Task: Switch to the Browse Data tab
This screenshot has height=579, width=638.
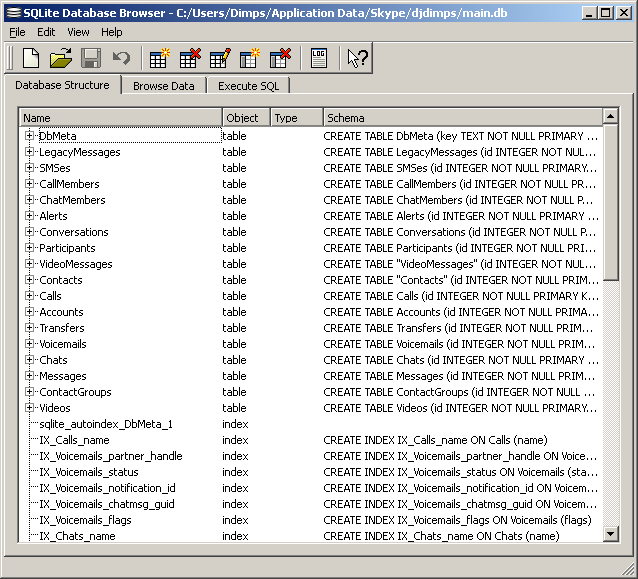Action: 164,86
